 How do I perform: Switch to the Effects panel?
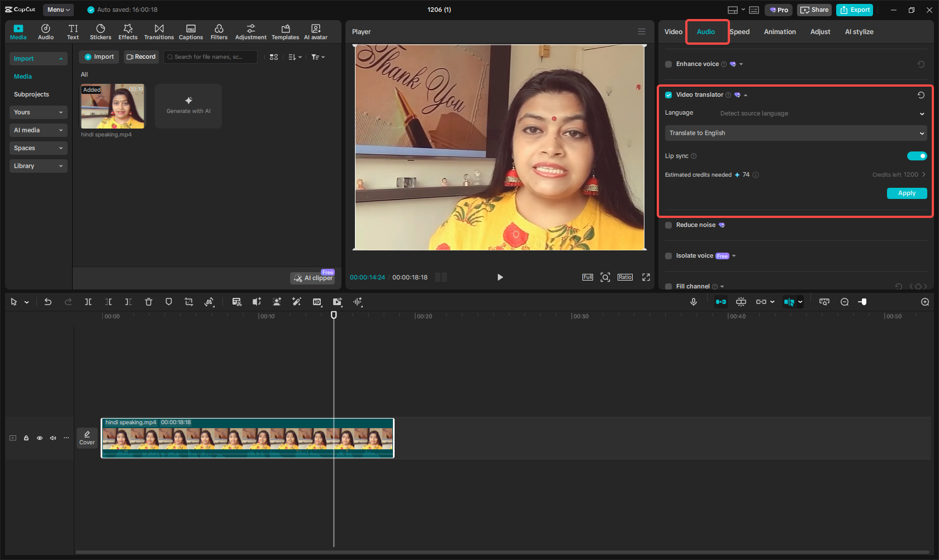click(127, 31)
